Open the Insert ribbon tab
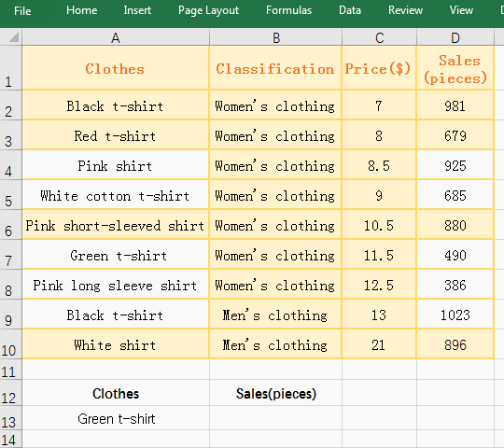Screen dimensions: 504x448 click(x=137, y=10)
